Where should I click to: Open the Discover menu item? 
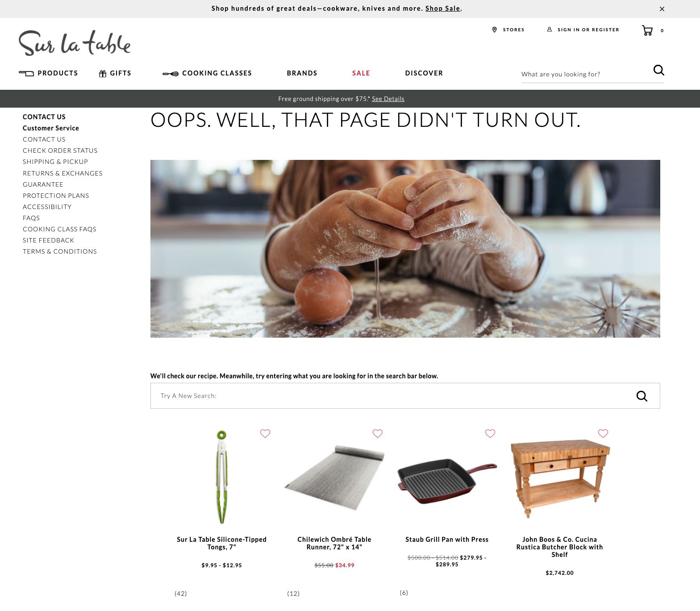point(424,73)
